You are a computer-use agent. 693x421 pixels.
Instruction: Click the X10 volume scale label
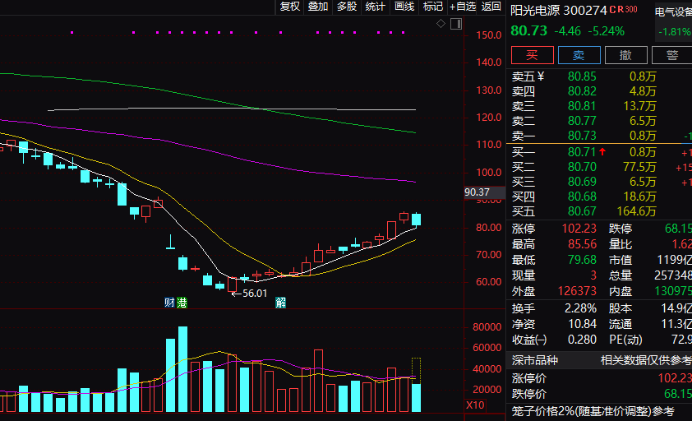point(475,405)
